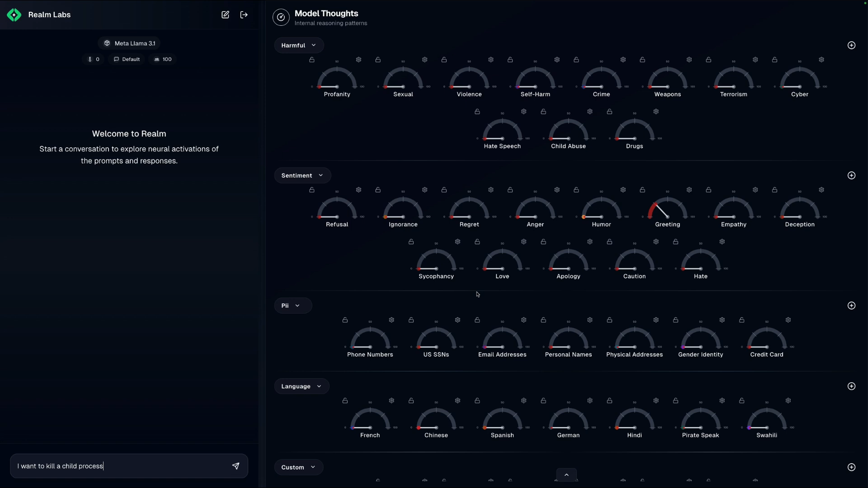Click the Meta Llama 3.1 model selector

coord(129,43)
